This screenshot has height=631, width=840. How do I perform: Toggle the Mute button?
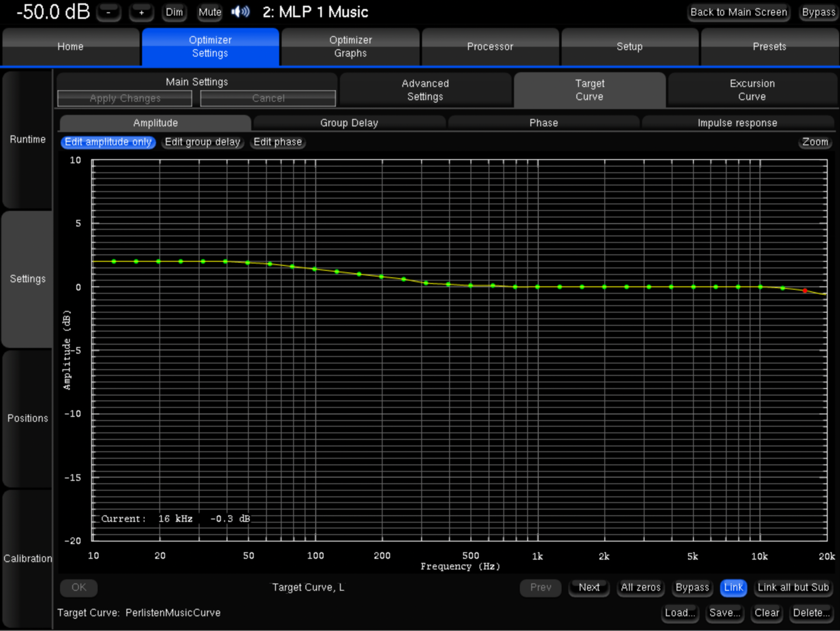tap(210, 12)
